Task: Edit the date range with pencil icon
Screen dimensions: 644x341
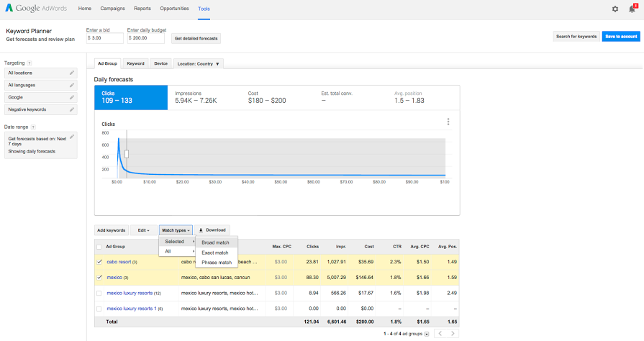Action: pos(71,137)
